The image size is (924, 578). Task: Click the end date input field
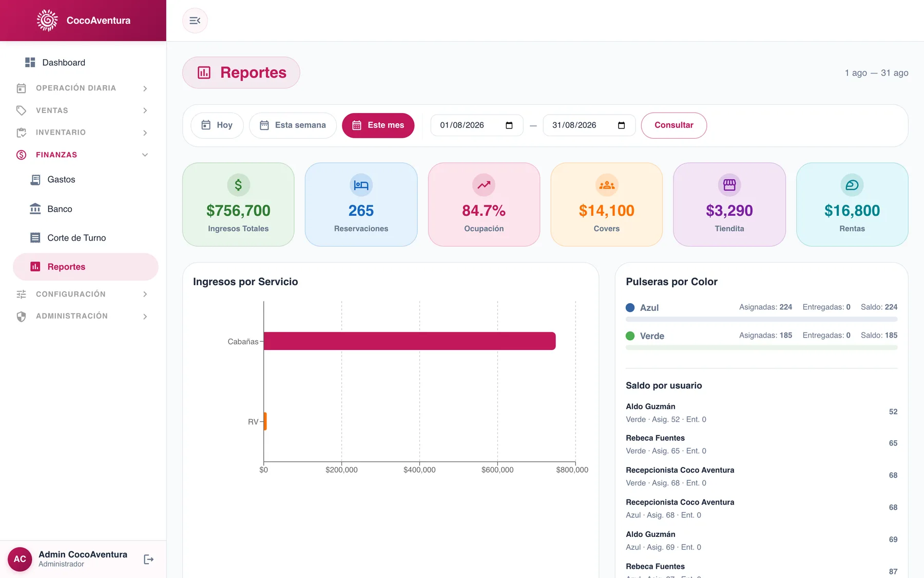(589, 125)
